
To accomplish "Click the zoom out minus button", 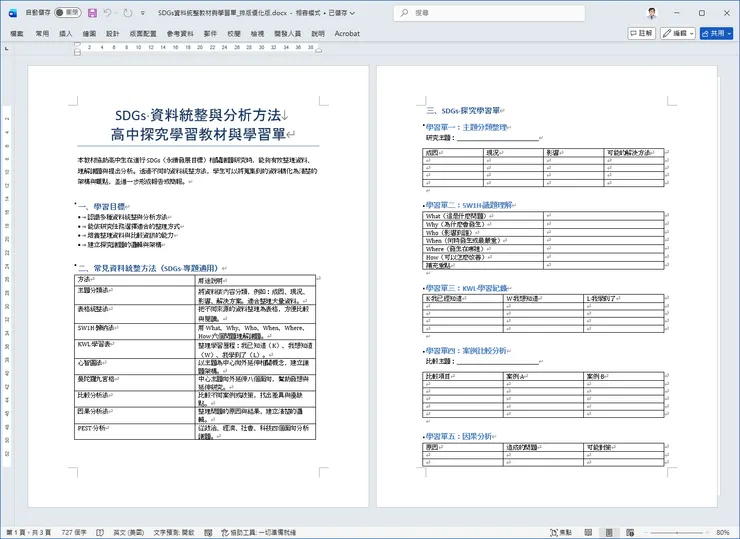I will [646, 532].
